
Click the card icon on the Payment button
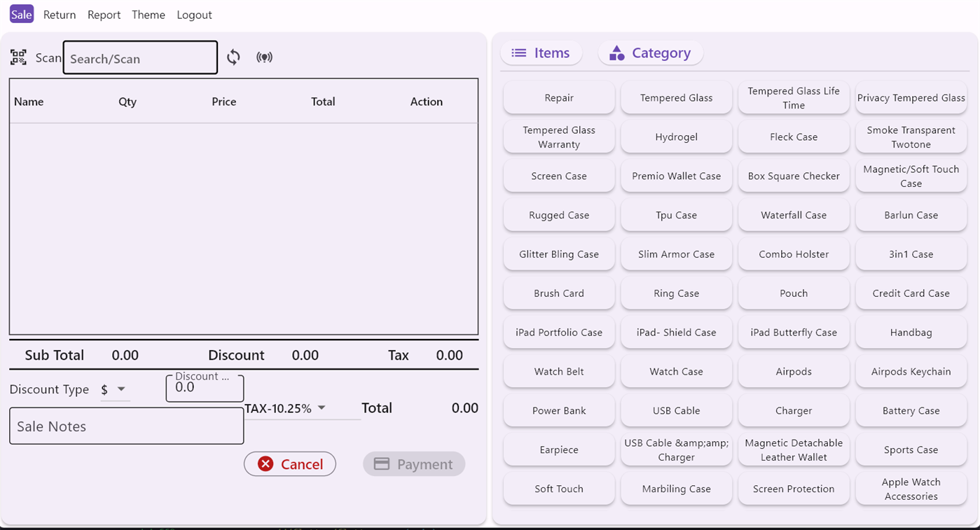[383, 463]
